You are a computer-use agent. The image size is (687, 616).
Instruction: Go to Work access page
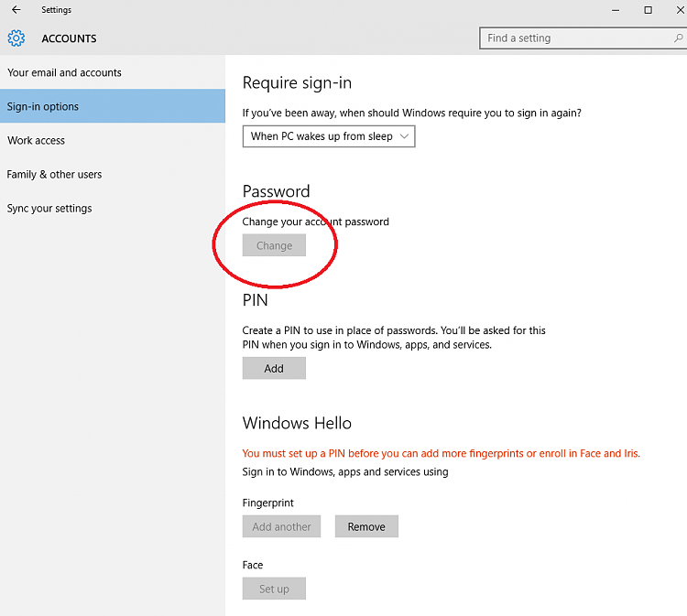(x=36, y=141)
